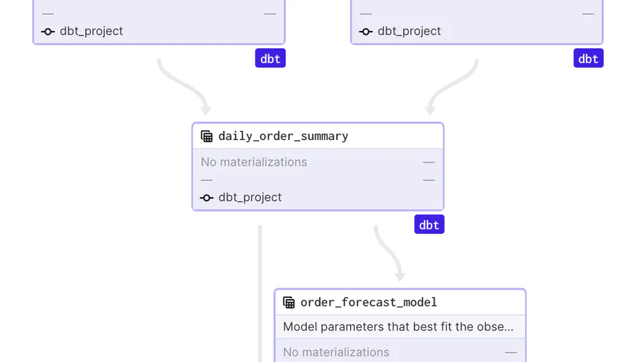Open the order_forecast_model asset title
The height and width of the screenshot is (362, 644).
tap(368, 302)
